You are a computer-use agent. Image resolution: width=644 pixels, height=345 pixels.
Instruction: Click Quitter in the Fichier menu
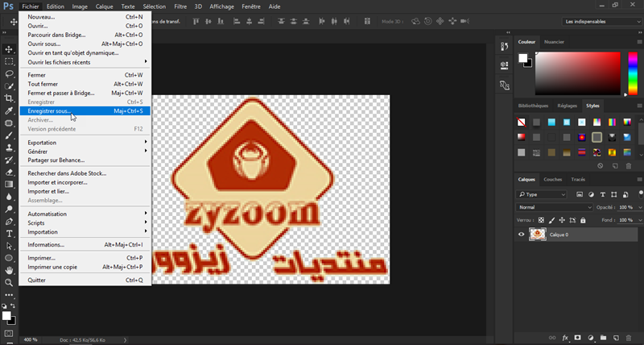coord(85,280)
